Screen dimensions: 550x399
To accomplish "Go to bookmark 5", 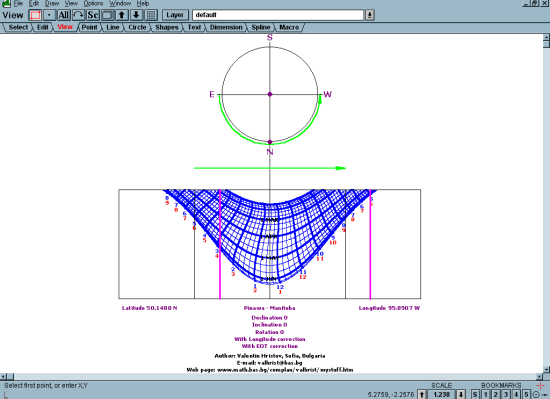I will click(526, 394).
